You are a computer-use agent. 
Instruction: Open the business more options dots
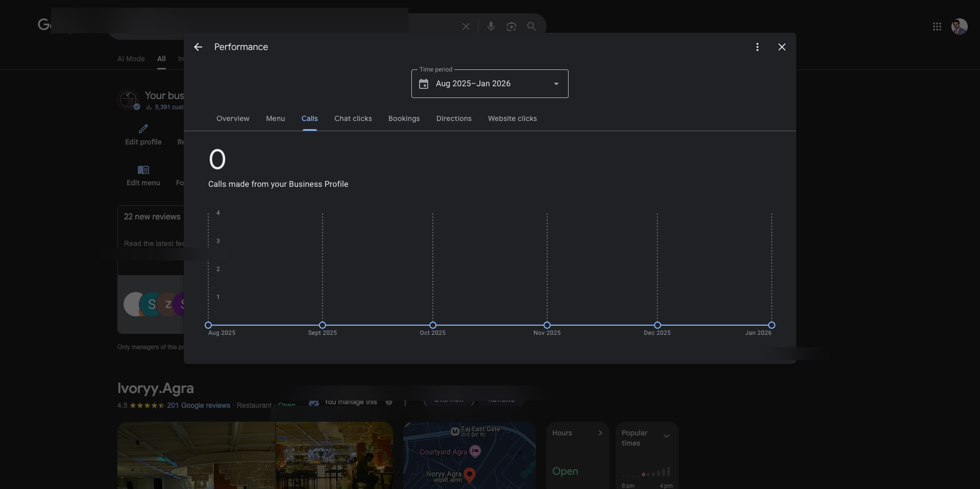click(405, 403)
